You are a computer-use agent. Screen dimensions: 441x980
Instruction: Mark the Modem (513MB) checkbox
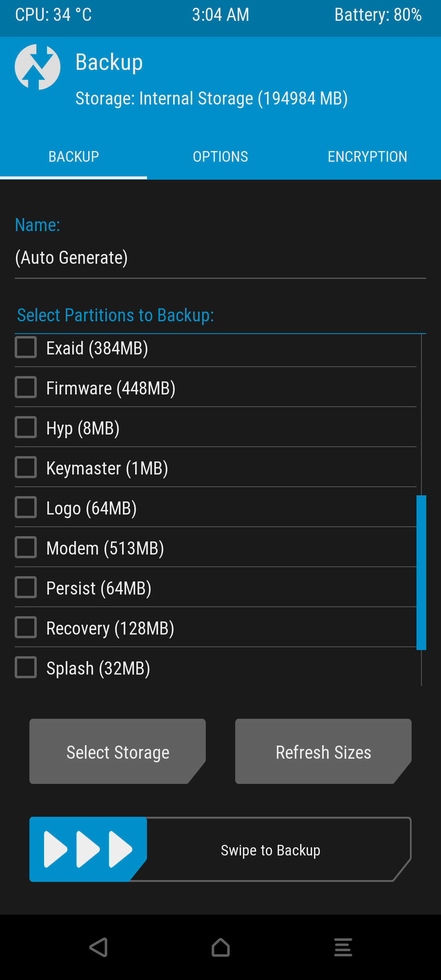[26, 548]
